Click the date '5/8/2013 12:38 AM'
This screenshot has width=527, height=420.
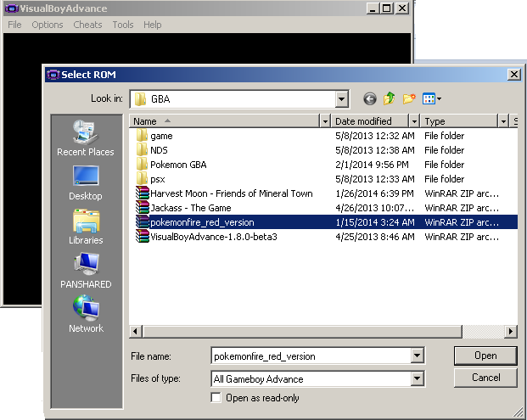375,150
